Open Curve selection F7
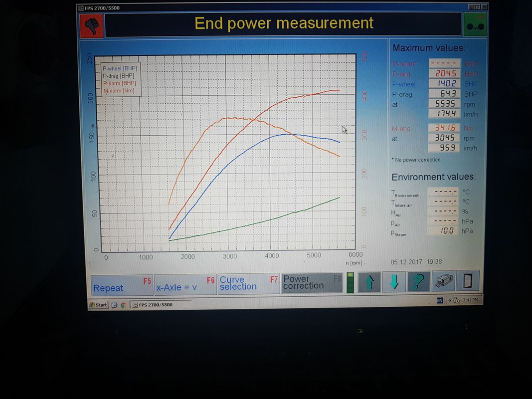The height and width of the screenshot is (399, 532). 249,283
